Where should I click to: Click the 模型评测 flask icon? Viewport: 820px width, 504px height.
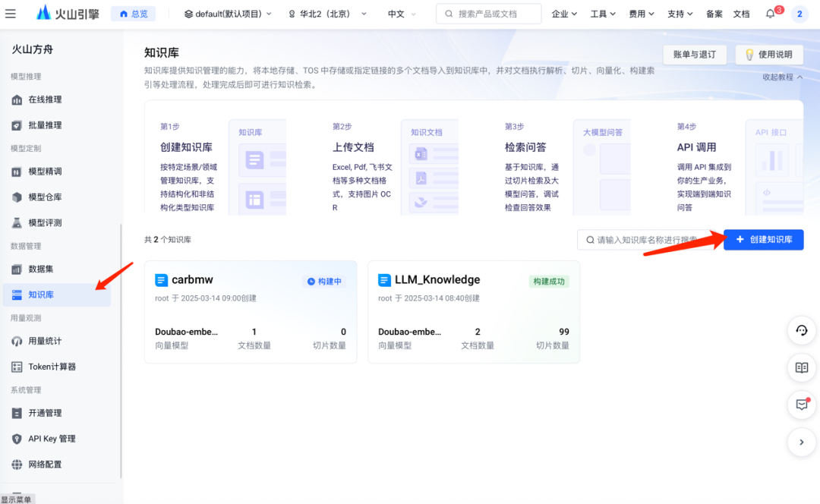(x=17, y=222)
